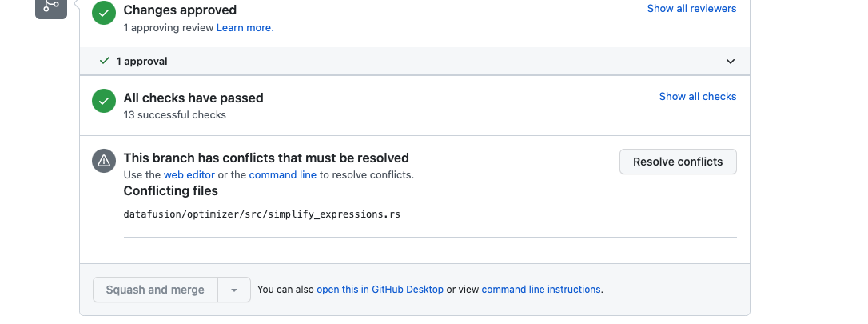Image resolution: width=868 pixels, height=324 pixels.
Task: Open Show all checks link
Action: point(698,96)
